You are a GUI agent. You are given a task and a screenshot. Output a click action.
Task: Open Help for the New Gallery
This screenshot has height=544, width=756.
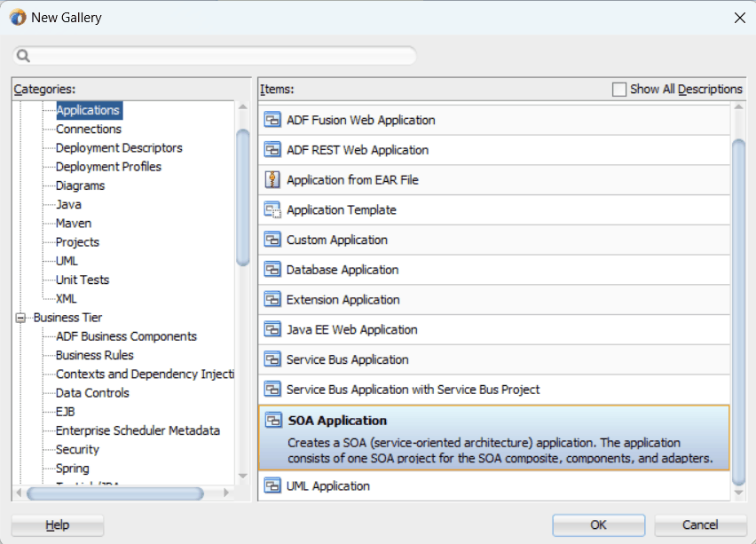point(58,524)
